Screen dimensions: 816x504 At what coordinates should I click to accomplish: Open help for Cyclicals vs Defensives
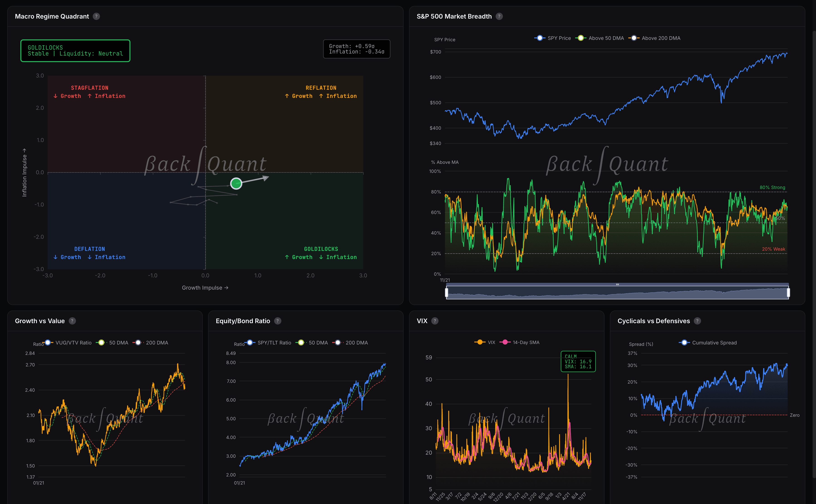click(x=698, y=321)
